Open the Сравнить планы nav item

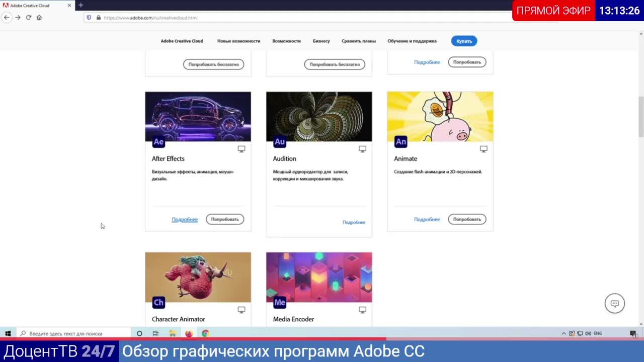click(359, 41)
